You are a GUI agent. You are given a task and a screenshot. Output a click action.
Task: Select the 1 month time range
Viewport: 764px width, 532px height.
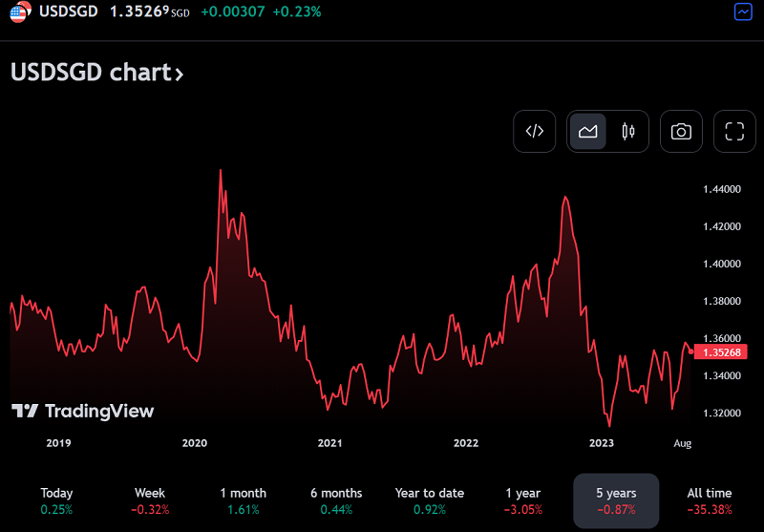[243, 500]
